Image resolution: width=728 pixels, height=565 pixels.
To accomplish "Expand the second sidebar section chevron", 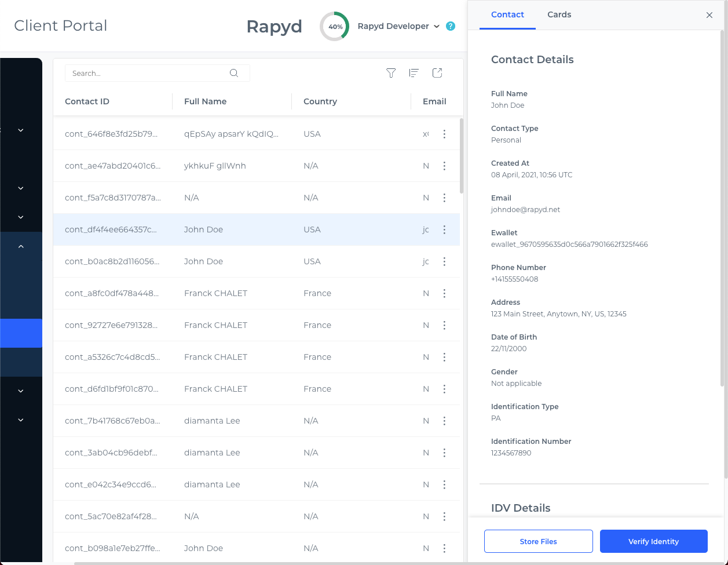I will (21, 188).
